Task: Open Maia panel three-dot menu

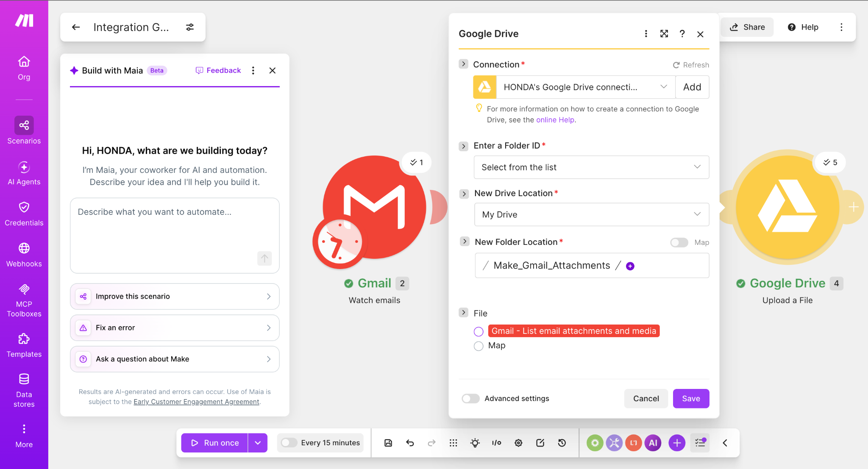Action: click(253, 70)
